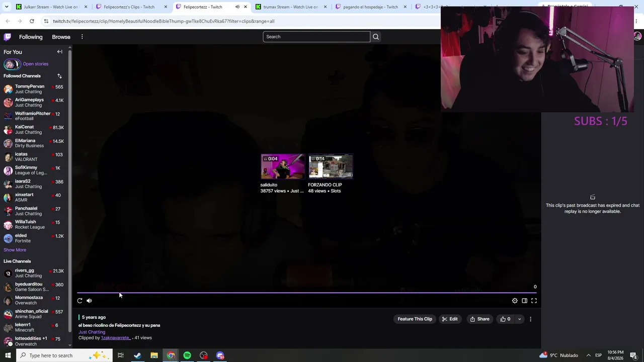Enter fullscreen on the clip player
Image resolution: width=644 pixels, height=362 pixels.
click(x=534, y=301)
